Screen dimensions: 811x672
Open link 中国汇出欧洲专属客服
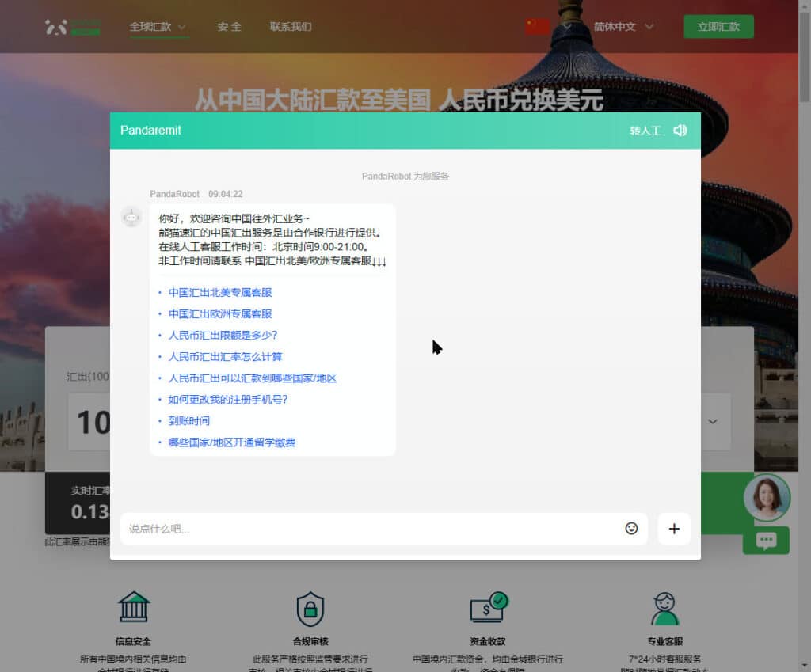[220, 313]
